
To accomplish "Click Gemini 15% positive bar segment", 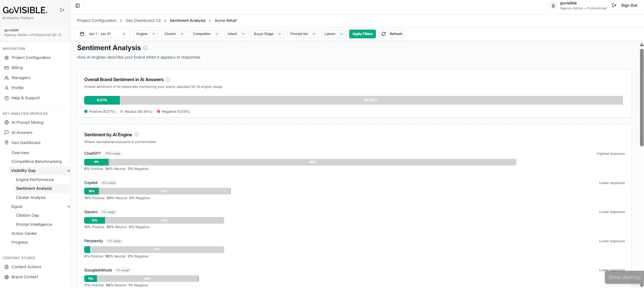I will 95,220.
